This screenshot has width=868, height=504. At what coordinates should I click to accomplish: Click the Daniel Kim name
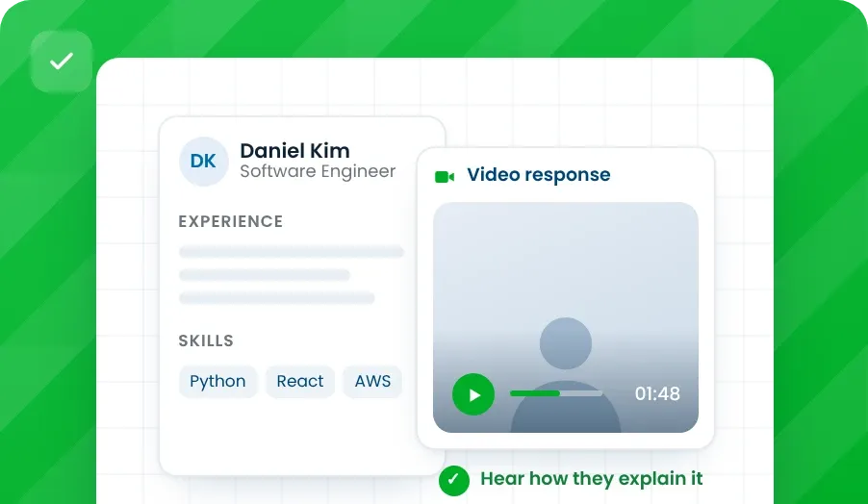(294, 150)
